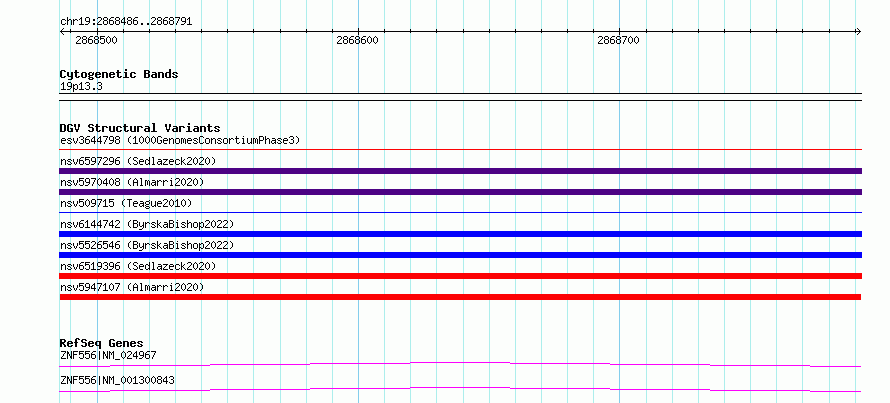The width and height of the screenshot is (890, 403).
Task: Click the ruler's left arrow end
Action: click(62, 32)
